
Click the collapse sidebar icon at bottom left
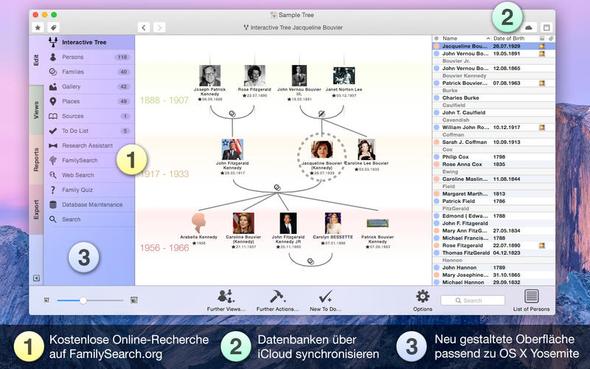pos(36,278)
